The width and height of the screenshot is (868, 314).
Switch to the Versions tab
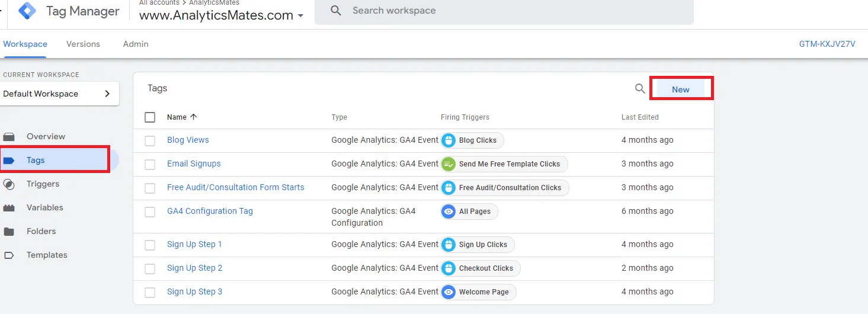point(83,44)
